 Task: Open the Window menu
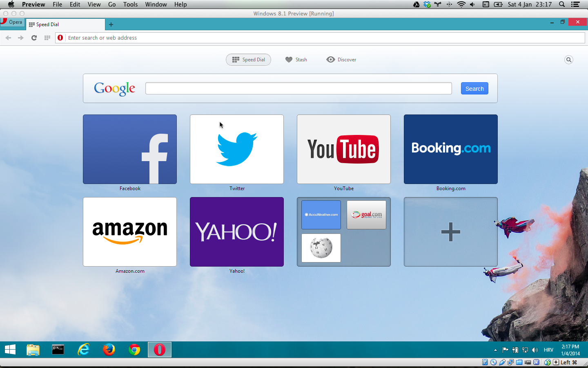pos(156,4)
